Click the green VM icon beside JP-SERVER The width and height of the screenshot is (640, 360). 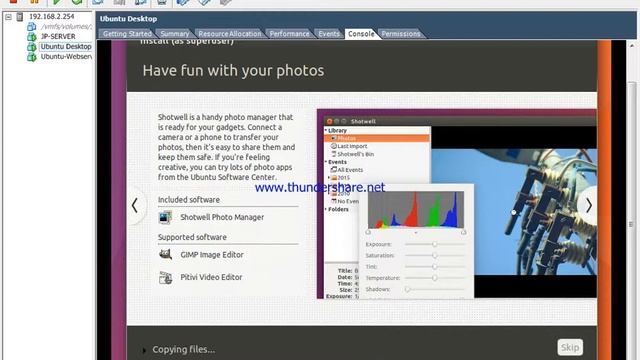(x=31, y=37)
